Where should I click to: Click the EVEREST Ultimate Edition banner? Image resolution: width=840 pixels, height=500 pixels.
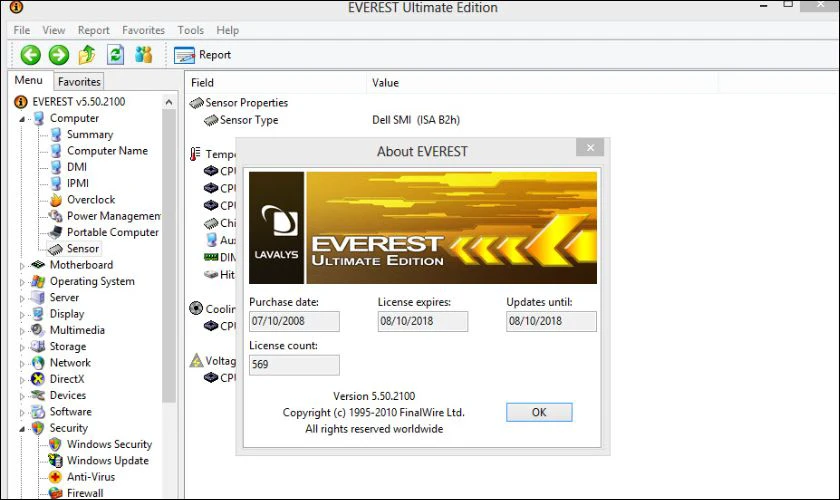(x=423, y=228)
